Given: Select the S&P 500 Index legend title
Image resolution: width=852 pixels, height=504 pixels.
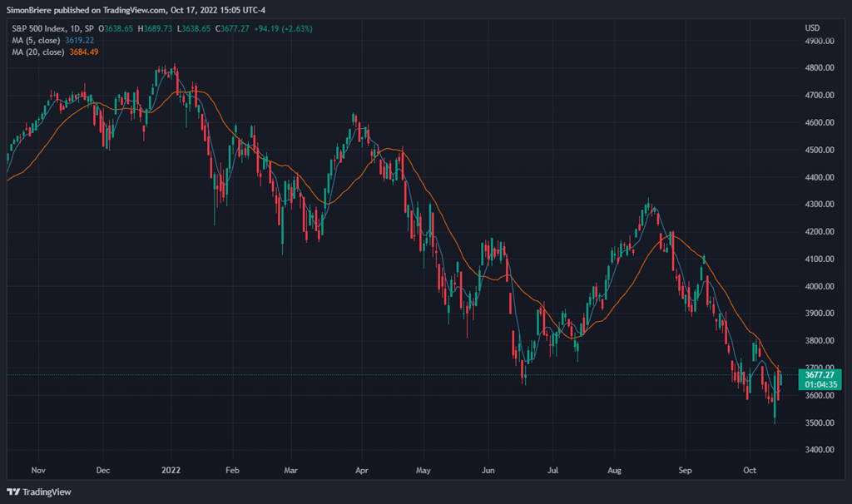Looking at the screenshot, I should pyautogui.click(x=39, y=28).
